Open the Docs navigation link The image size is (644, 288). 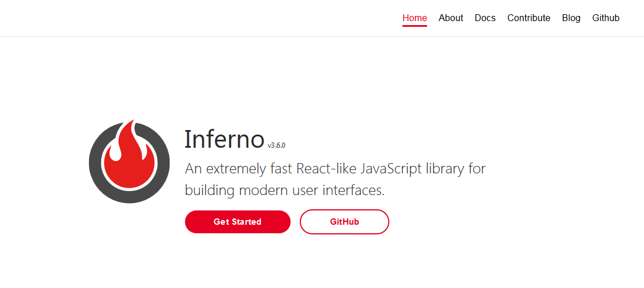(x=485, y=18)
